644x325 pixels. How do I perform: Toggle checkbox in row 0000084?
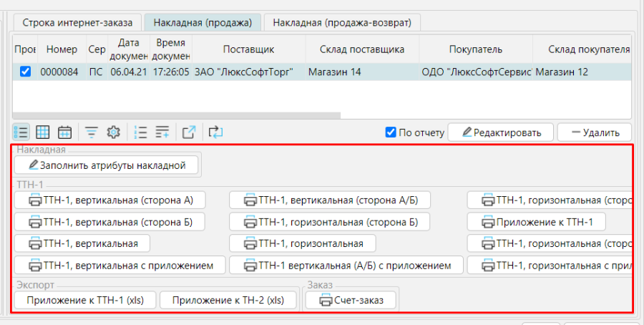[x=25, y=72]
